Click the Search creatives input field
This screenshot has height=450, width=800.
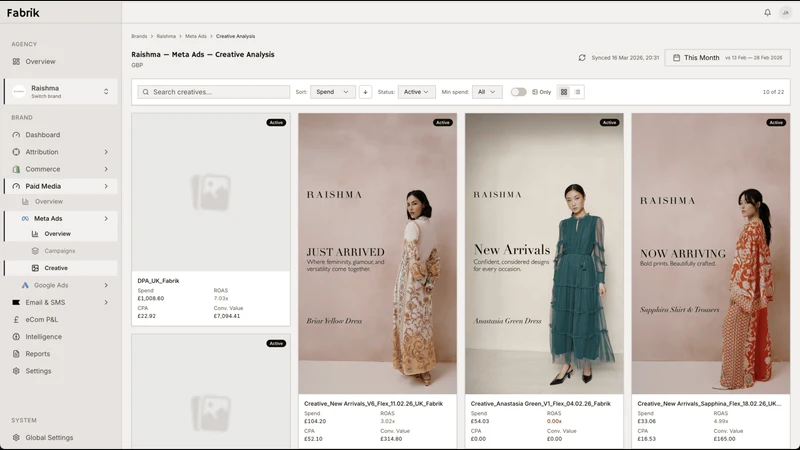[x=213, y=92]
